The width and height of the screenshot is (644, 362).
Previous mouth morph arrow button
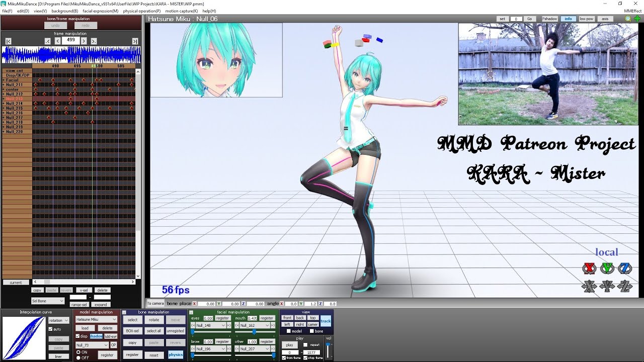coord(237,325)
